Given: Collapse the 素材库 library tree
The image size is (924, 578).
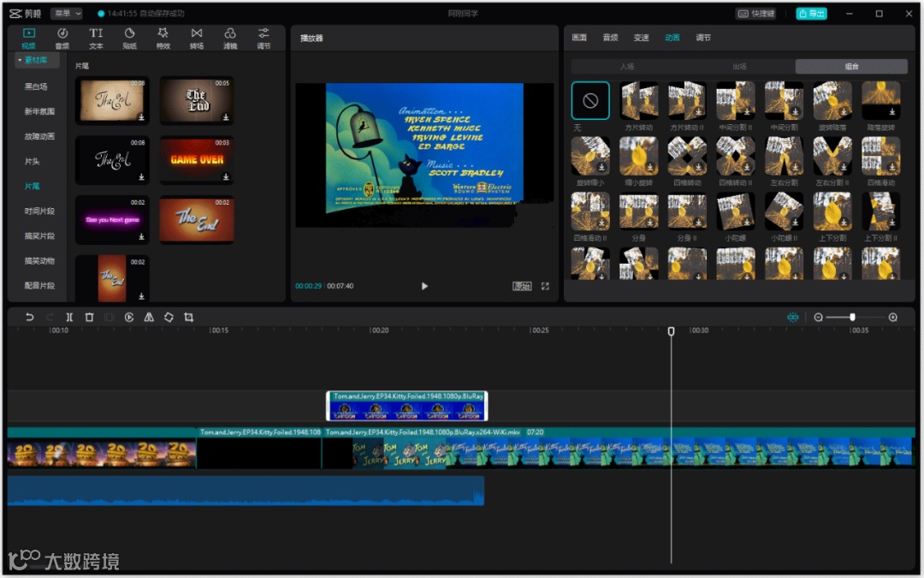Looking at the screenshot, I should tap(20, 60).
